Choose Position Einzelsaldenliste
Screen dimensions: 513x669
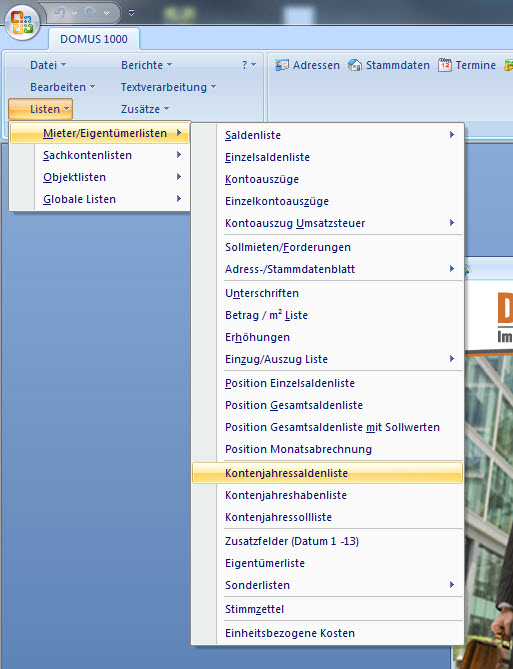327,383
